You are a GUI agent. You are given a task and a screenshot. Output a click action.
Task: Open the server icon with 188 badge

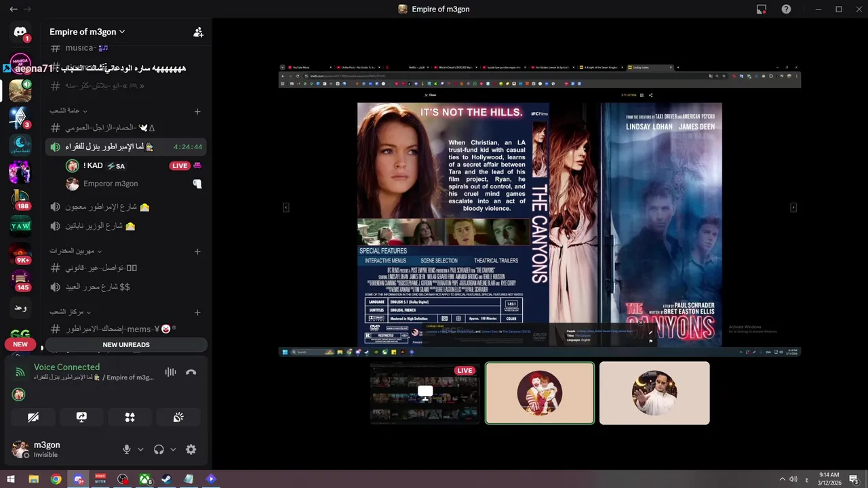pyautogui.click(x=20, y=199)
